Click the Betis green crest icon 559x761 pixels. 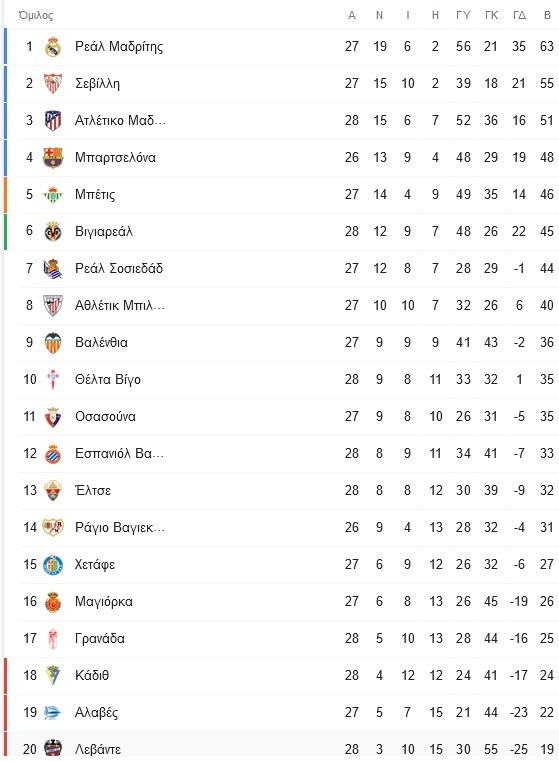pos(53,195)
